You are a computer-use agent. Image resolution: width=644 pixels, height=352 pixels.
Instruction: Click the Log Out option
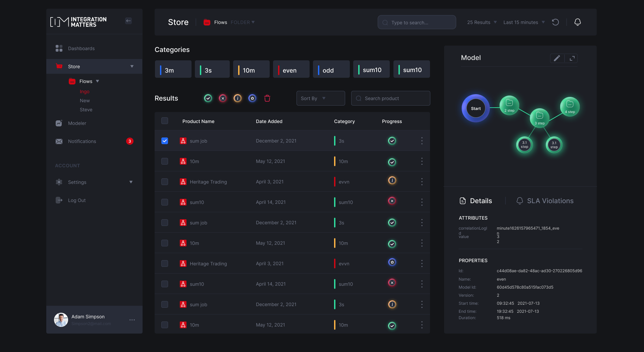(76, 200)
